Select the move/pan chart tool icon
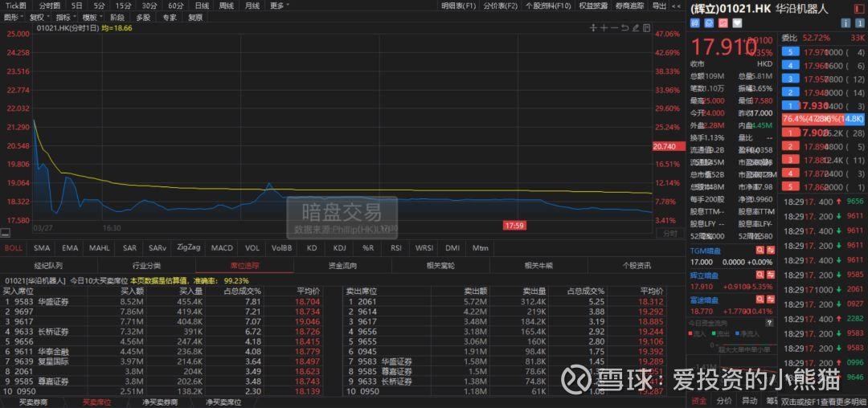Screen dimensions: 868x408 tap(593, 28)
